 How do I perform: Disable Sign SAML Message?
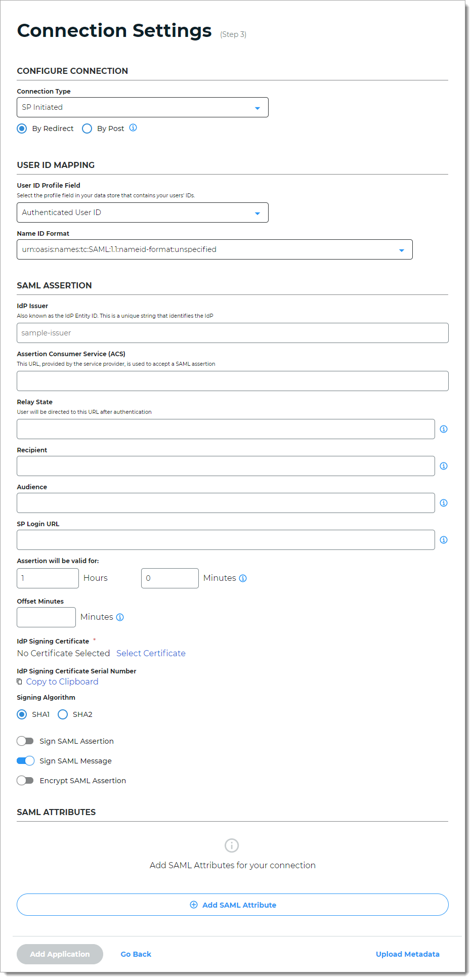25,760
